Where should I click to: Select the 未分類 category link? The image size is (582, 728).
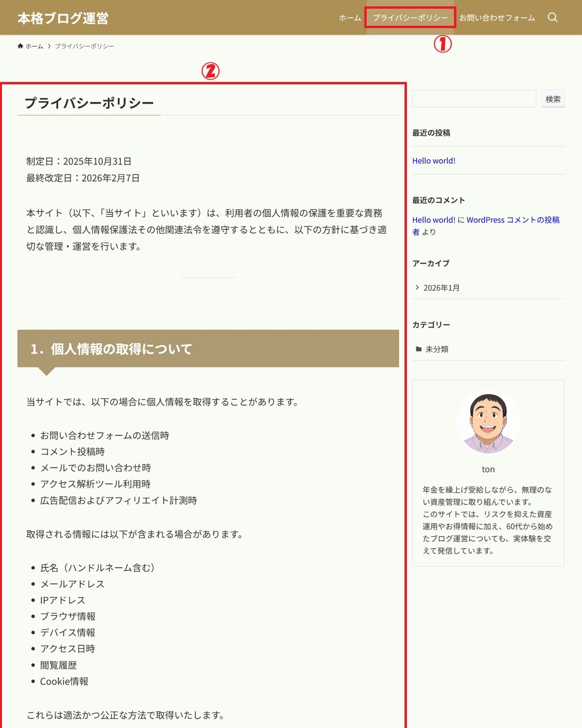coord(436,349)
